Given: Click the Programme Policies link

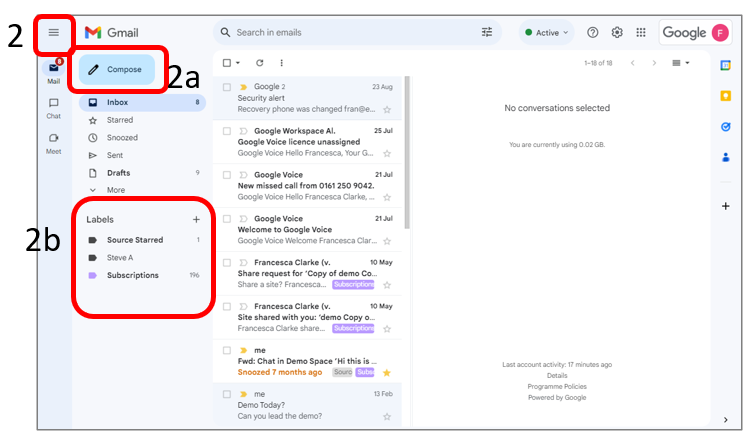Looking at the screenshot, I should point(557,386).
